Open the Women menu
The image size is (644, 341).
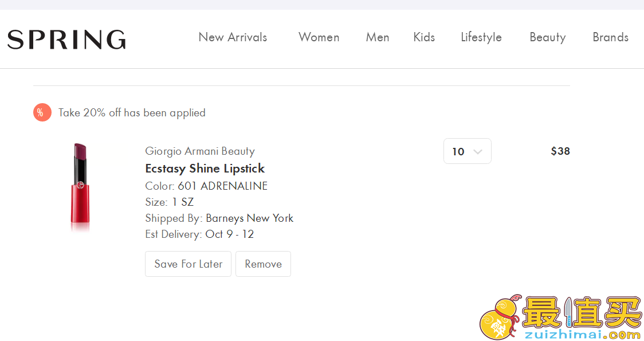319,37
